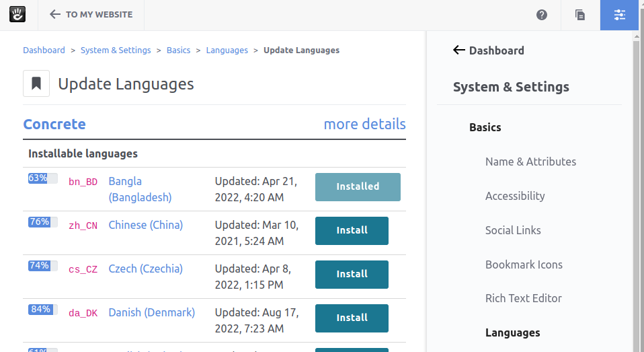
Task: Select the da_DK locale code
Action: pos(83,314)
